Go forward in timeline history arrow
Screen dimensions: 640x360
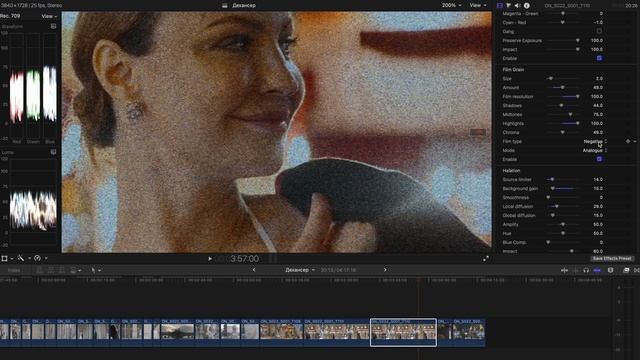pos(385,270)
